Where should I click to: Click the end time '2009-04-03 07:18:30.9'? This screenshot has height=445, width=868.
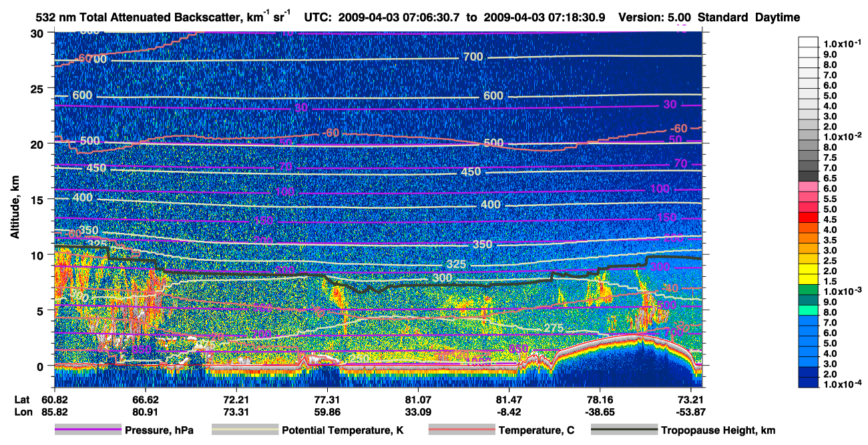[x=543, y=18]
